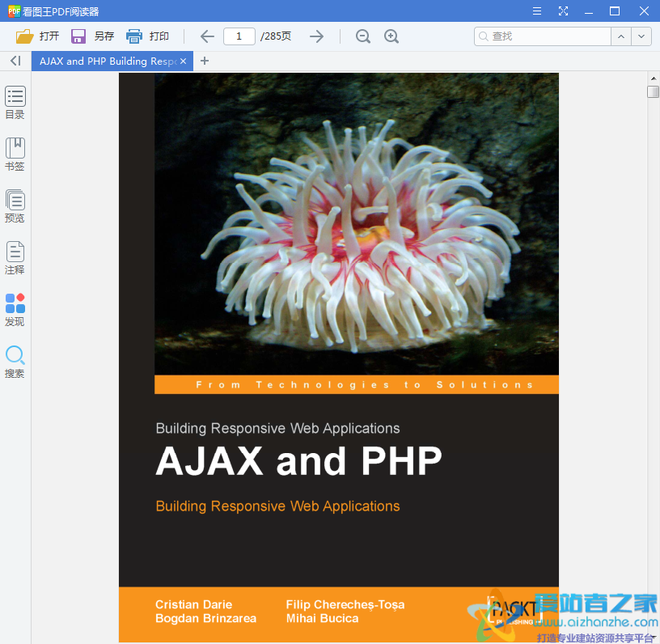Open the 发现 discover panel
The width and height of the screenshot is (660, 644).
pos(15,309)
